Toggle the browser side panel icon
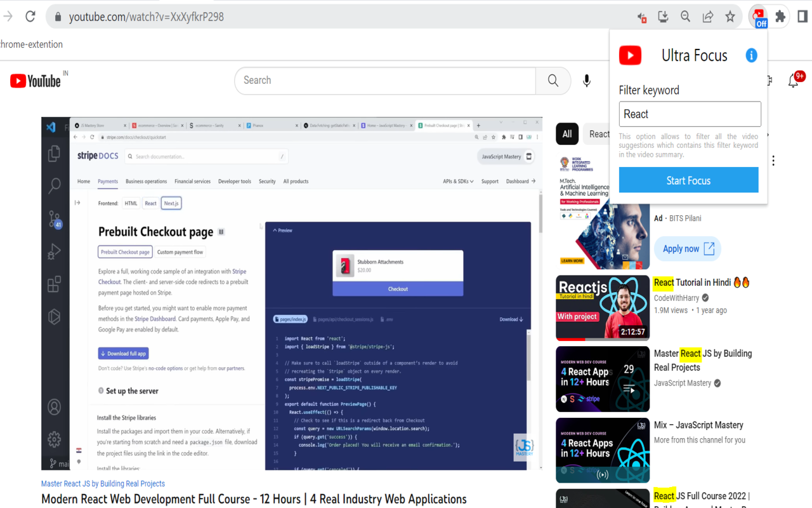 point(802,17)
